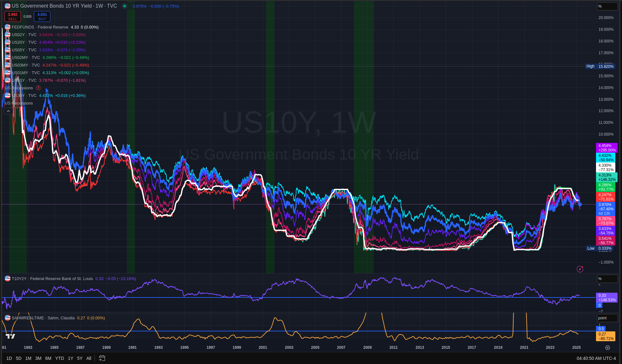Click the flag icon beside US10Y title
This screenshot has width=622, height=364.
point(8,6)
